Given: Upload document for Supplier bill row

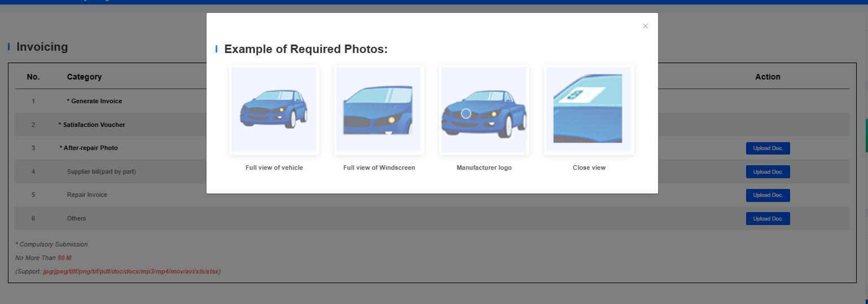Looking at the screenshot, I should coord(768,171).
